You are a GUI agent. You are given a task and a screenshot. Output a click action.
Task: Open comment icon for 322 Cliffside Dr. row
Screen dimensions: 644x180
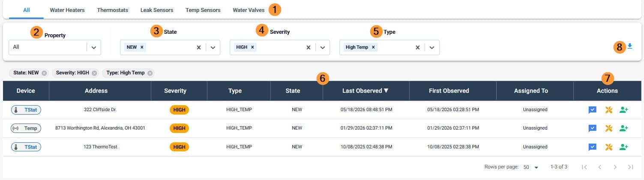(593, 110)
